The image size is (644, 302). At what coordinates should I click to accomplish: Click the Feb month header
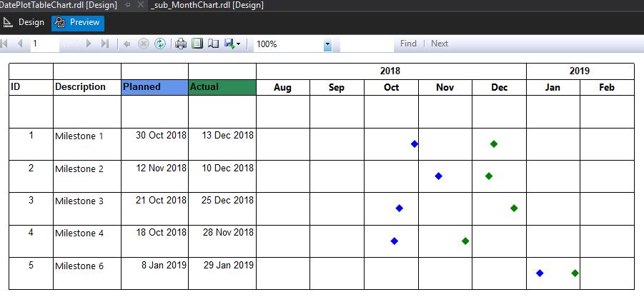(607, 88)
